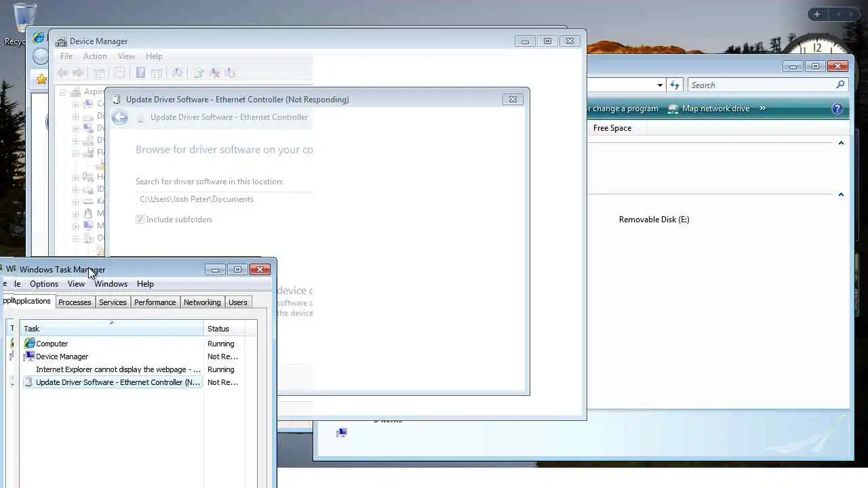Click the plus button on the sidebar gadget bar
Viewport: 868px width, 488px height.
pos(817,14)
